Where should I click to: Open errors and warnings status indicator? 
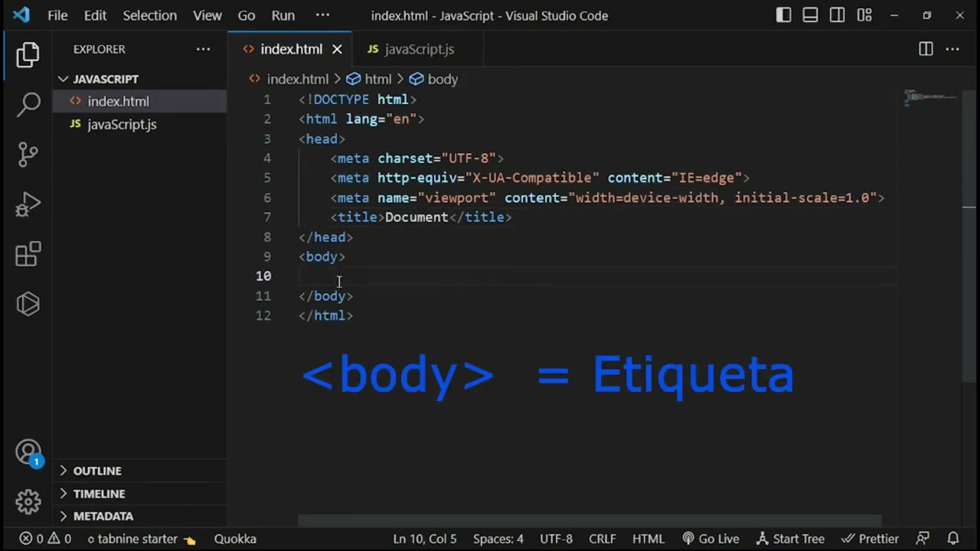pyautogui.click(x=45, y=539)
